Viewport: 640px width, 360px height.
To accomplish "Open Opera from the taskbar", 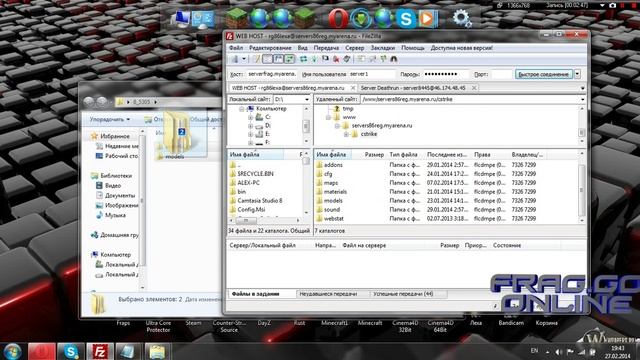I will click(41, 351).
